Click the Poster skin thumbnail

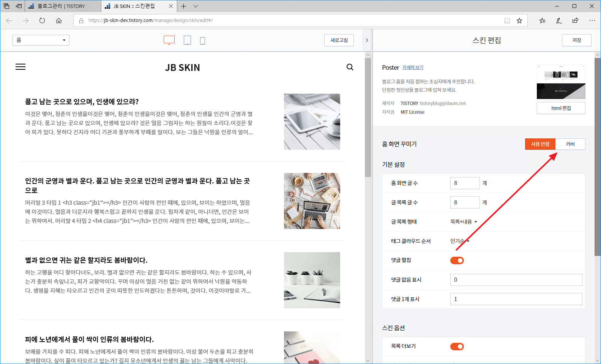(561, 82)
